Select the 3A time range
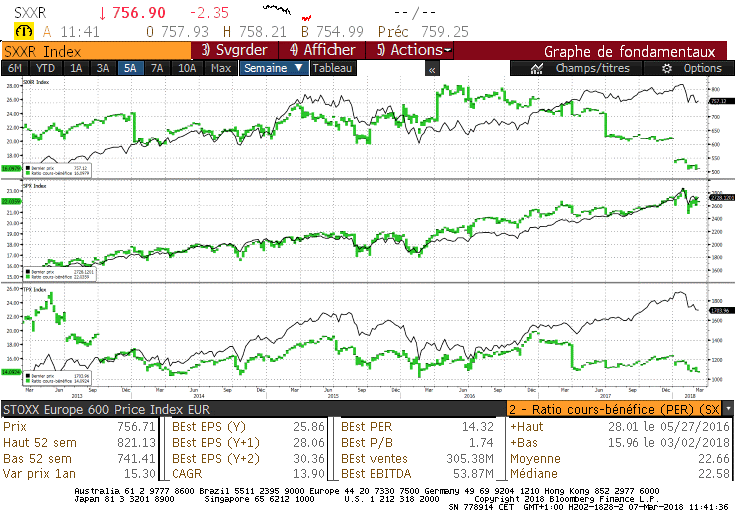The width and height of the screenshot is (736, 530). tap(103, 69)
